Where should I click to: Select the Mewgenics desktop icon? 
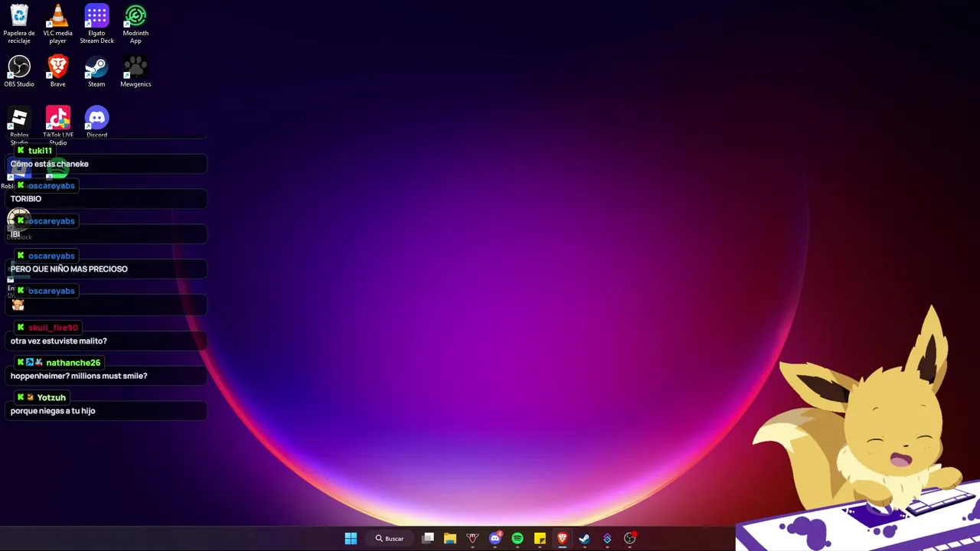(136, 71)
